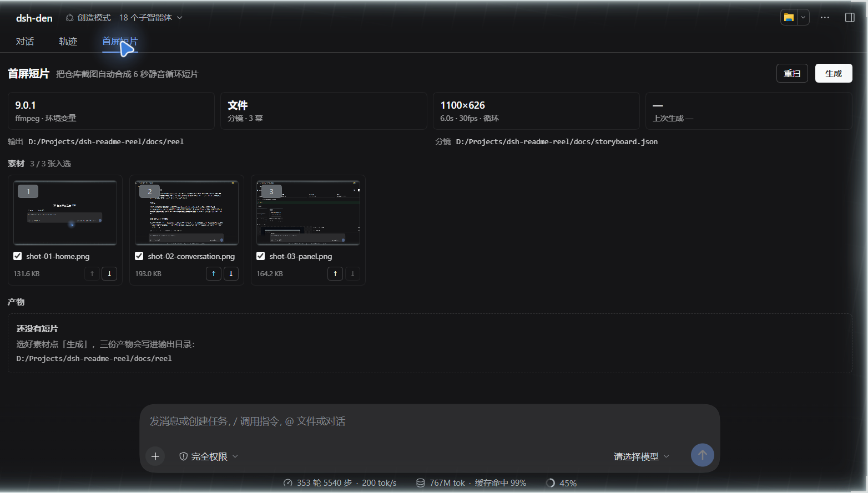Viewport: 868px width, 493px height.
Task: Uncheck shot-01-home.png checkbox
Action: pos(18,256)
